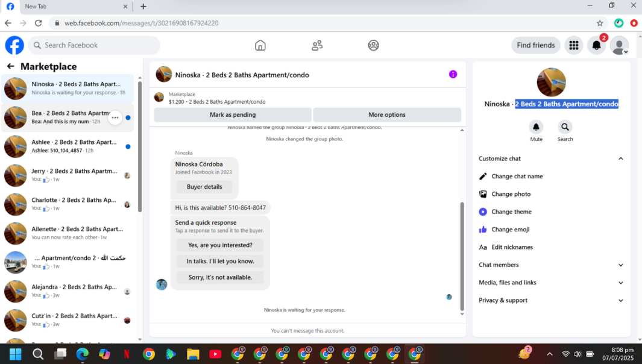The height and width of the screenshot is (364, 642).
Task: Open the Alejandra conversation
Action: tap(68, 291)
